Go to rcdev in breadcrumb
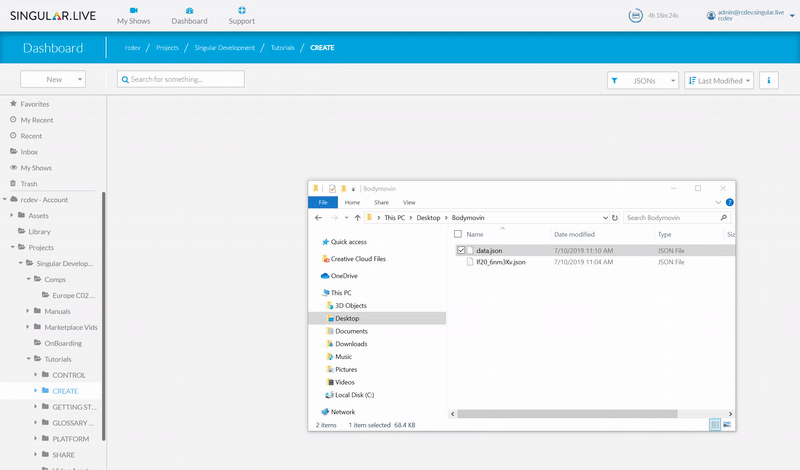Viewport: 800px width, 470px height. click(x=133, y=47)
